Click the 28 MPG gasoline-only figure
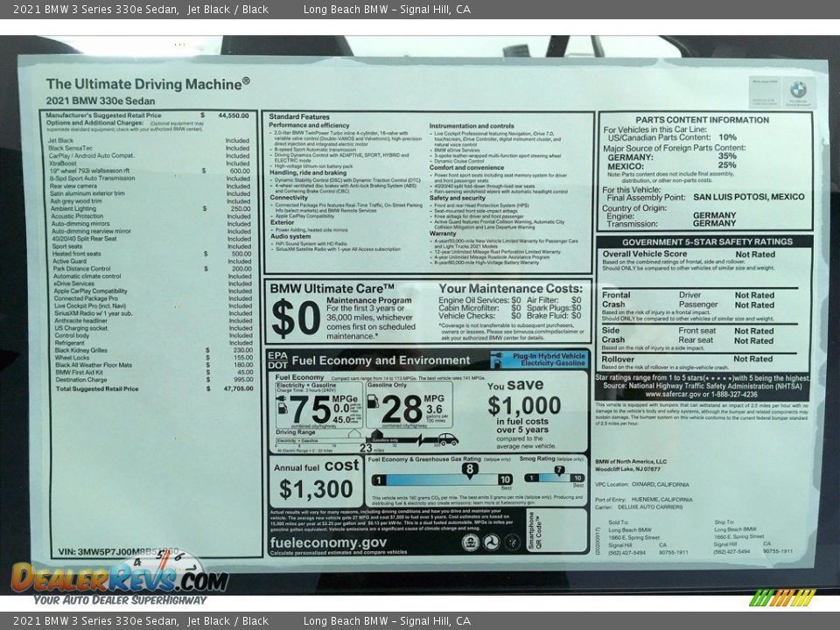The height and width of the screenshot is (630, 840). (402, 409)
